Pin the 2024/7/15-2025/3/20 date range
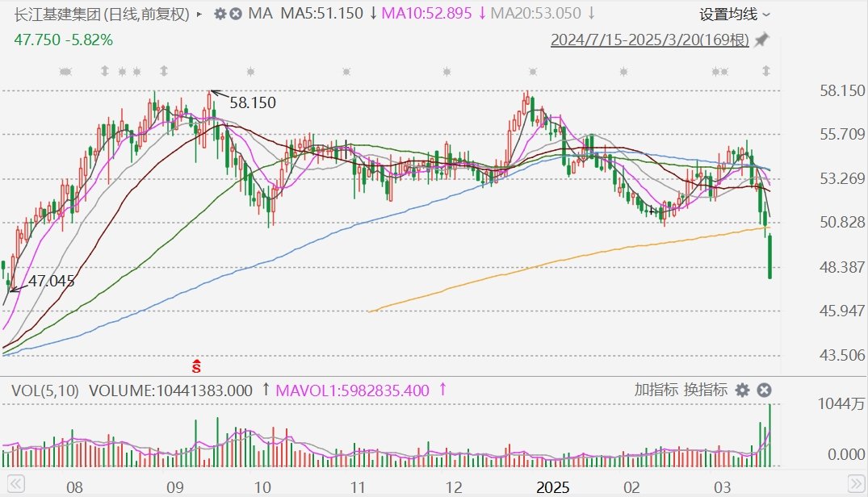This screenshot has width=868, height=497. tap(762, 40)
